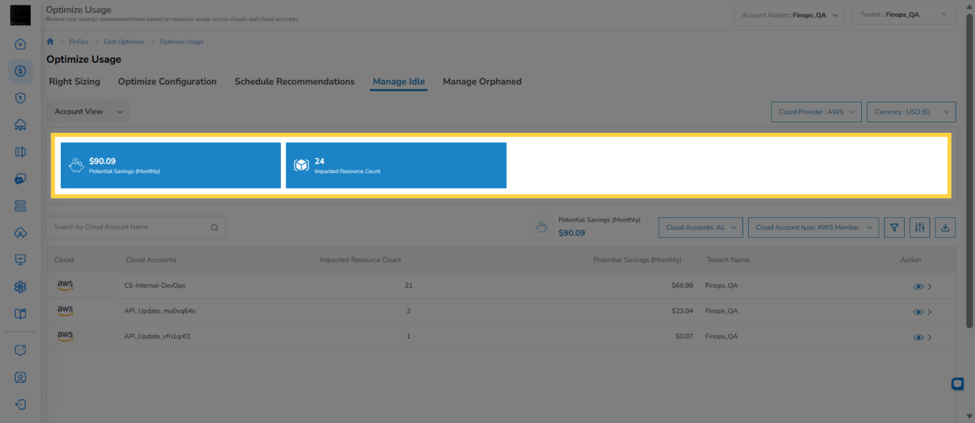Click the Cloud Accounts column header
975x423 pixels.
(150, 259)
